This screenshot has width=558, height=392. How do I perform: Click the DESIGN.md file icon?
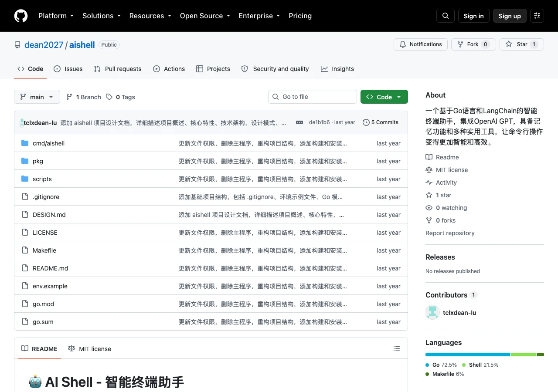pos(25,215)
